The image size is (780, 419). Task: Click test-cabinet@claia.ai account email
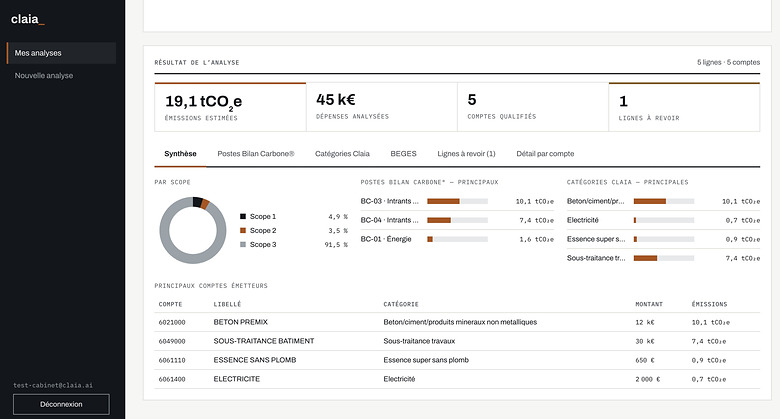pyautogui.click(x=53, y=385)
